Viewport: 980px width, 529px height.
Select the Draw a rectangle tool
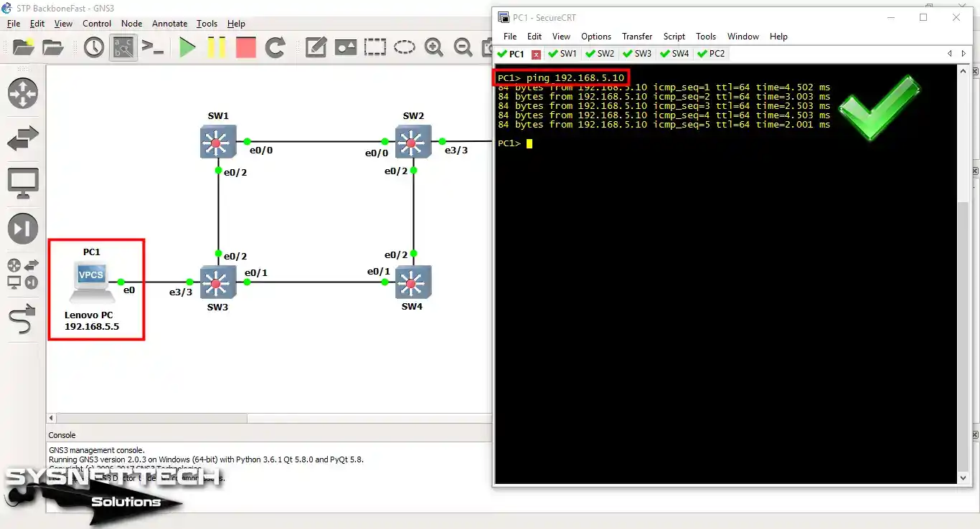click(374, 48)
